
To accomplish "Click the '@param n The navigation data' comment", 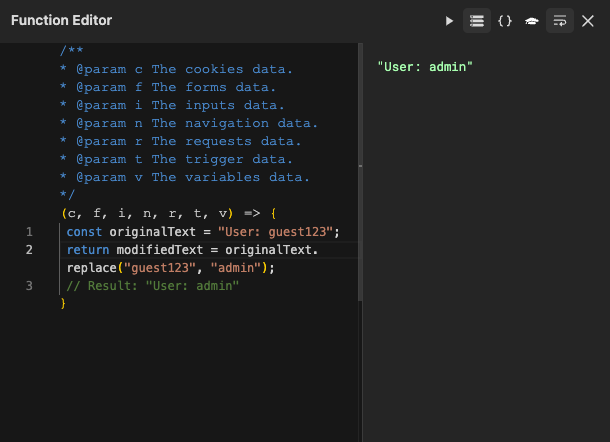I will (189, 123).
